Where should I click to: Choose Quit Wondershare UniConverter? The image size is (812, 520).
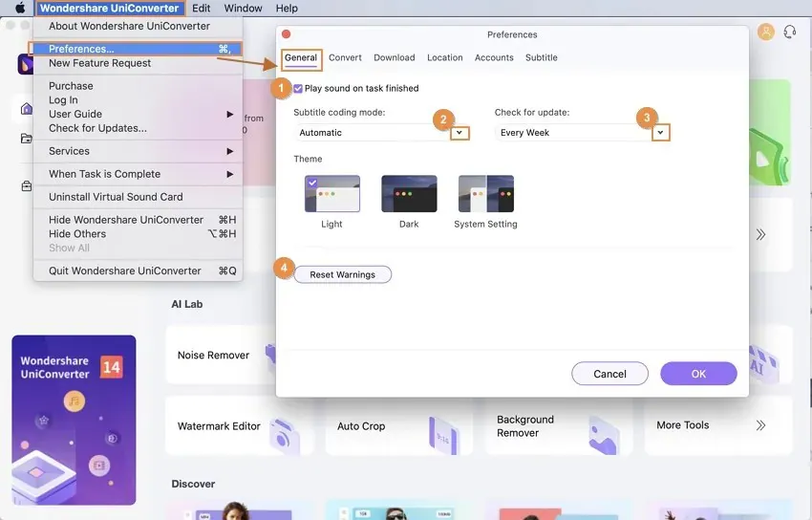pyautogui.click(x=138, y=271)
